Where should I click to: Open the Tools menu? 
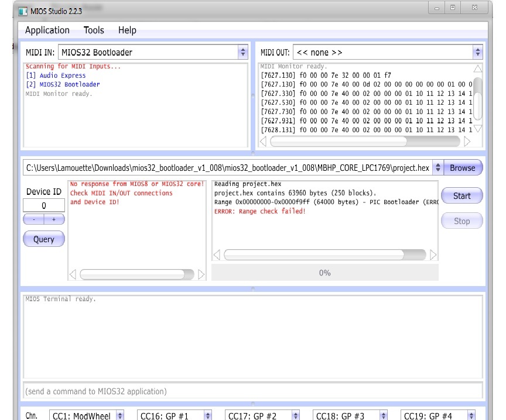[x=94, y=30]
